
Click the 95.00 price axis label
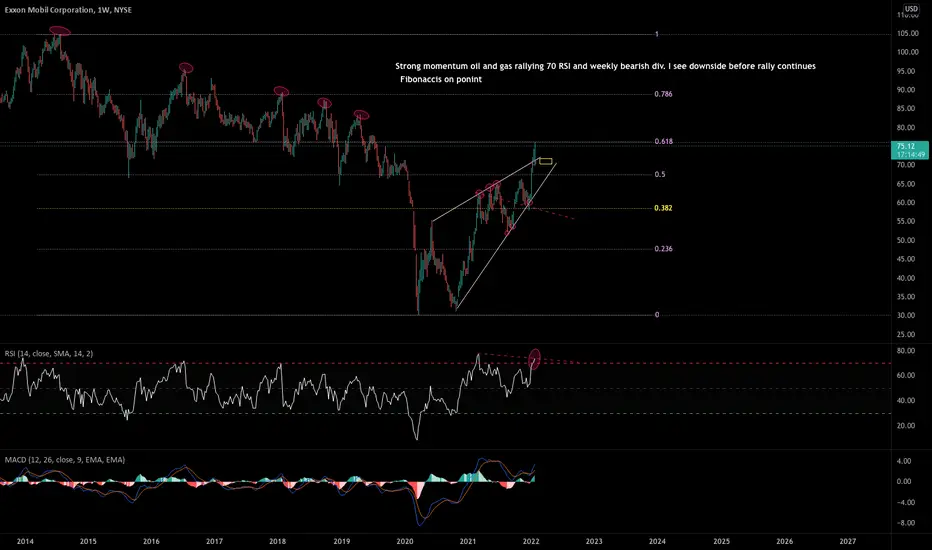[x=908, y=71]
